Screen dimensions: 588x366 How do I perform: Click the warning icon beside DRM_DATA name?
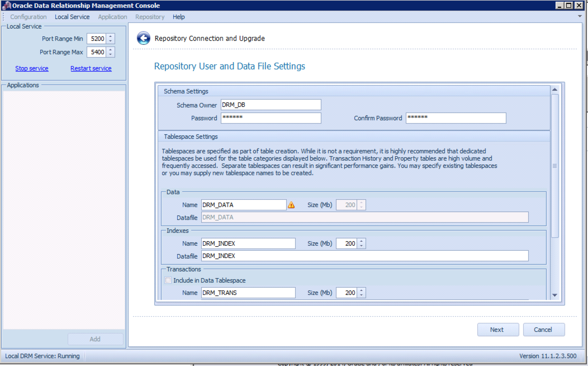(291, 205)
